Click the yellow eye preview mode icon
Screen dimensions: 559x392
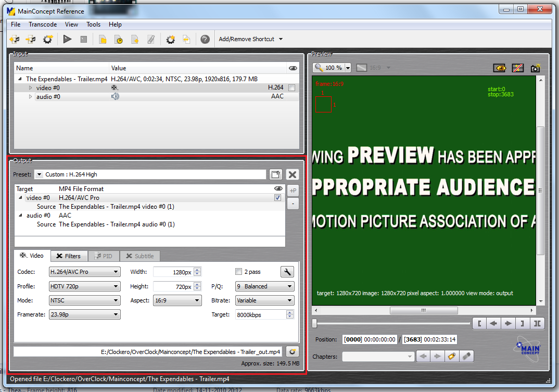pyautogui.click(x=500, y=68)
